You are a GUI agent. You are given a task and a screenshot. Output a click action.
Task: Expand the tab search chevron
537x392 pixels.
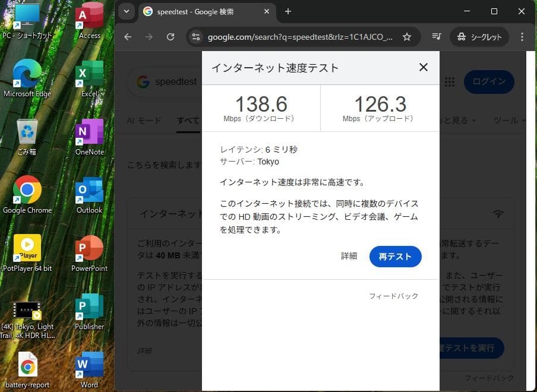126,11
